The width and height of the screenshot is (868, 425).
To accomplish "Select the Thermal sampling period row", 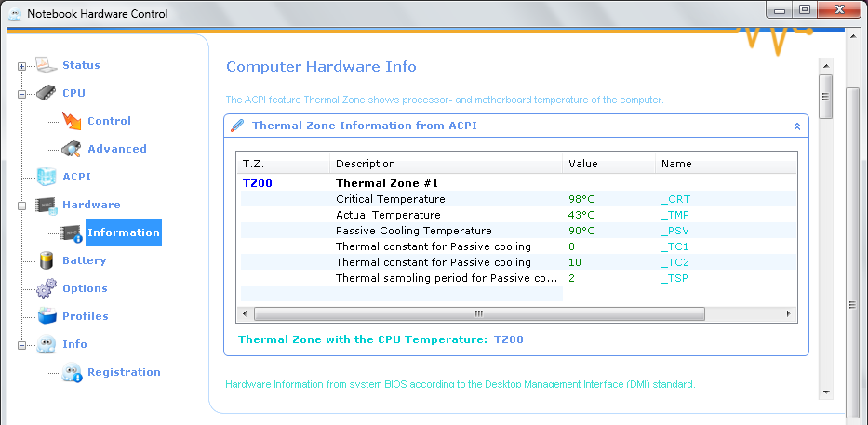I will coord(519,278).
